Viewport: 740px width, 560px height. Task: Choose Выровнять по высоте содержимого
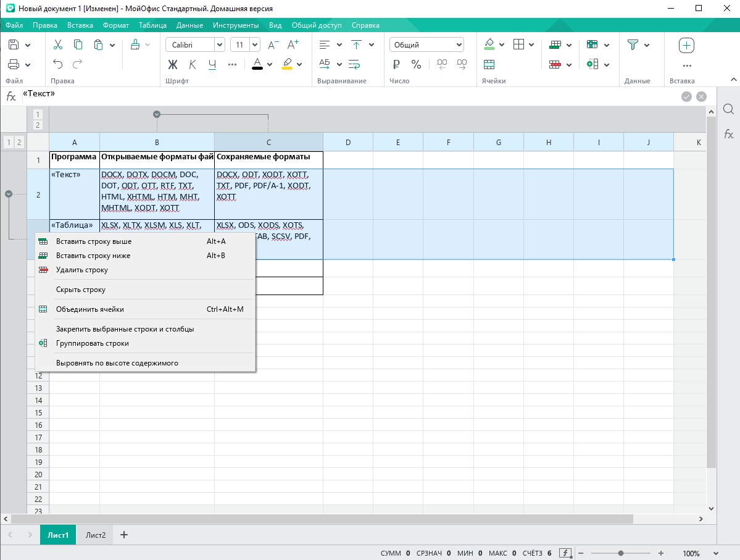tap(146, 363)
